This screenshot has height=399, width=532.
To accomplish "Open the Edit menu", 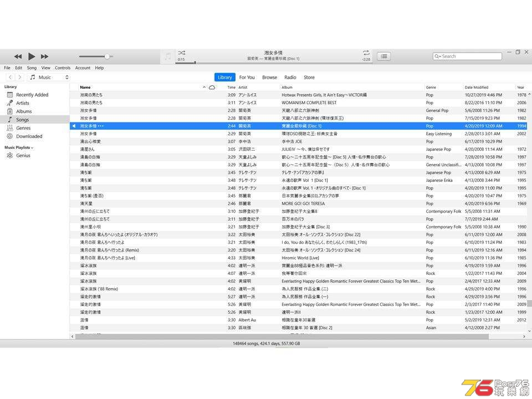I will tap(19, 68).
